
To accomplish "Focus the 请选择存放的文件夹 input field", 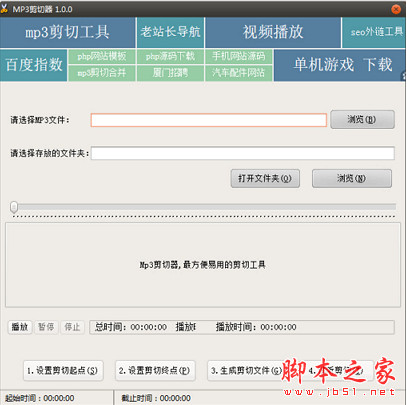I will pyautogui.click(x=243, y=153).
